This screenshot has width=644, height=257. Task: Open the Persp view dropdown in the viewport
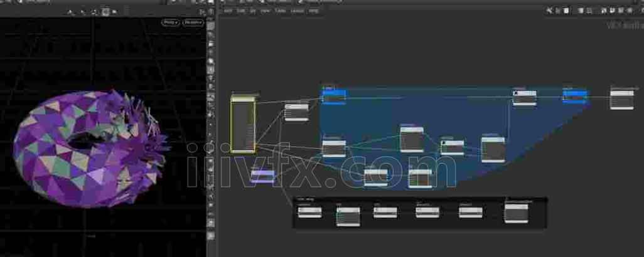(169, 23)
